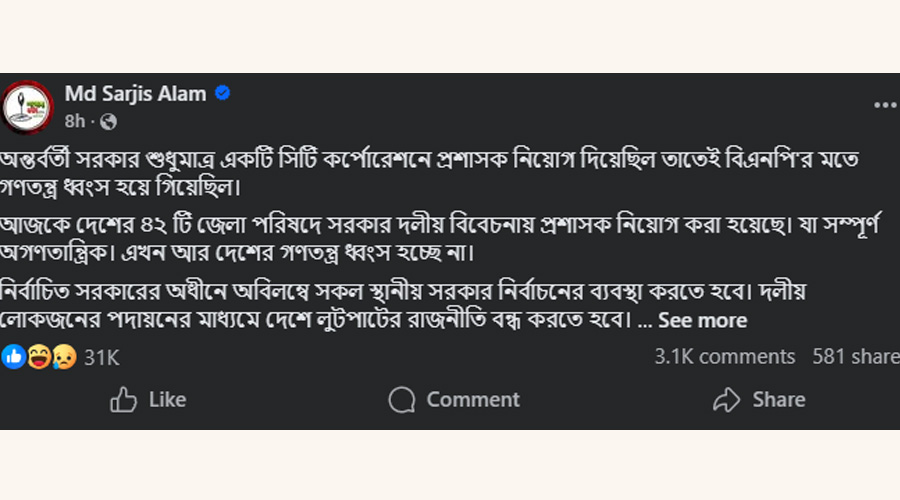
Task: Click the Share arrow icon
Action: 726,400
